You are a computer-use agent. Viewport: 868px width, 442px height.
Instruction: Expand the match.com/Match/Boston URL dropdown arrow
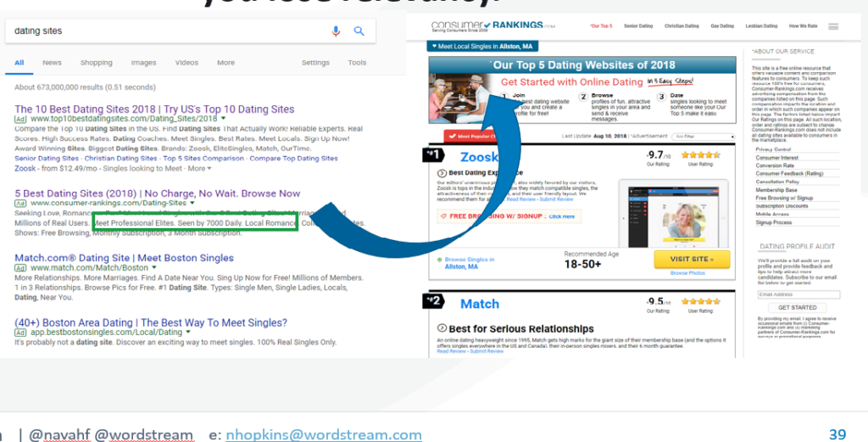click(x=154, y=267)
